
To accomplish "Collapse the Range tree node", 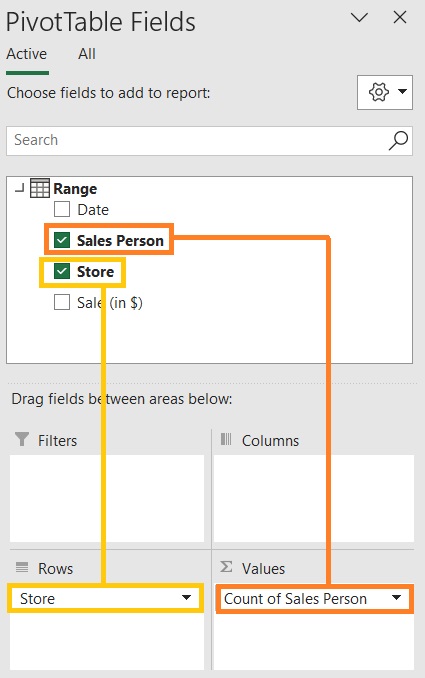I will [x=19, y=189].
